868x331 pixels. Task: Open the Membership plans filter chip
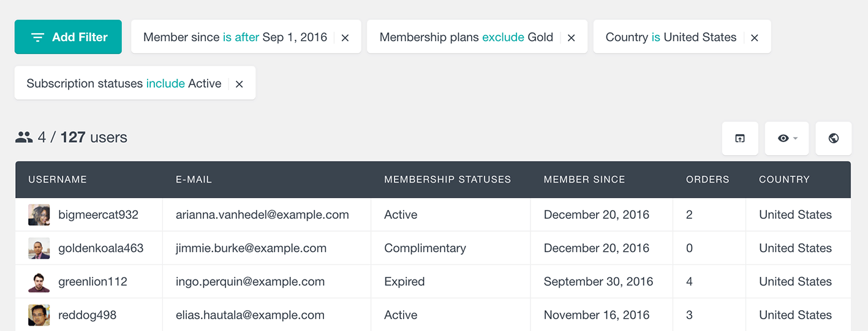coord(466,37)
